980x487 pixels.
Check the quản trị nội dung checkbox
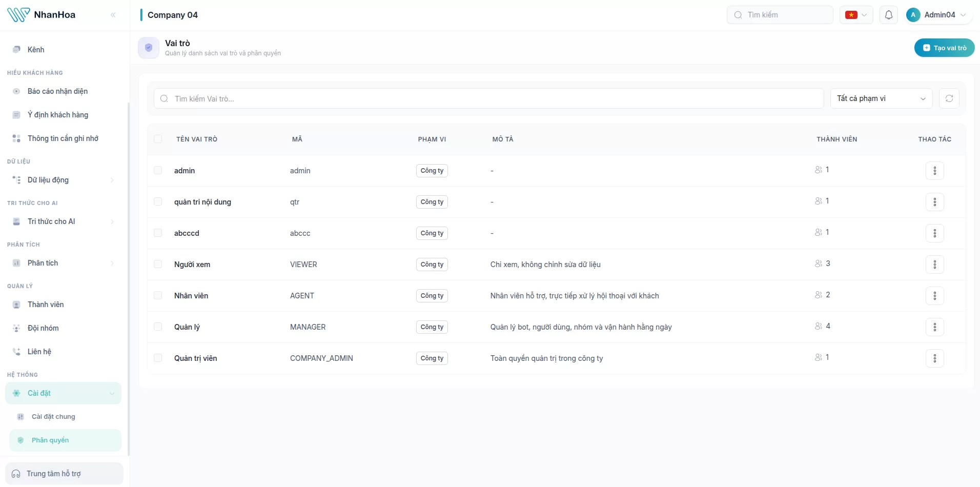(158, 201)
